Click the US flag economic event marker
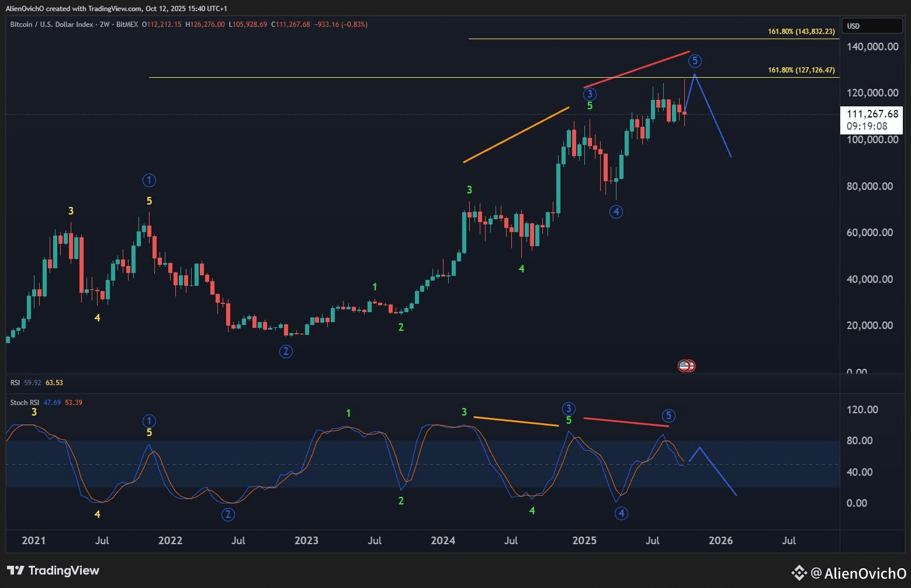This screenshot has height=588, width=911. (684, 366)
